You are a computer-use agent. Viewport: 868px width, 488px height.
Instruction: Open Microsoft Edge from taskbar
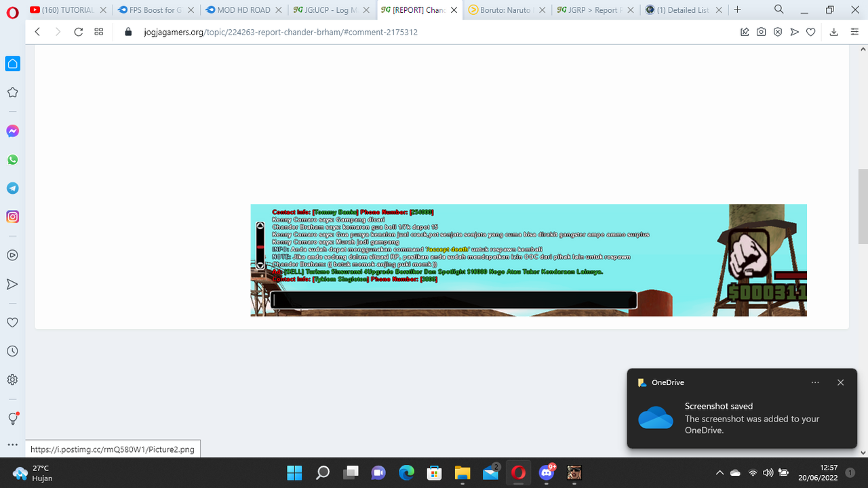point(406,472)
